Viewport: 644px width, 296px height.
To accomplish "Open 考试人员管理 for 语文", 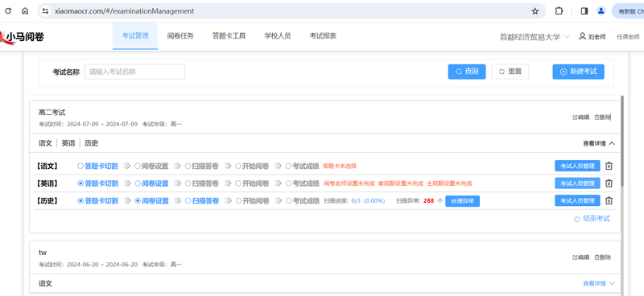I will tap(577, 166).
